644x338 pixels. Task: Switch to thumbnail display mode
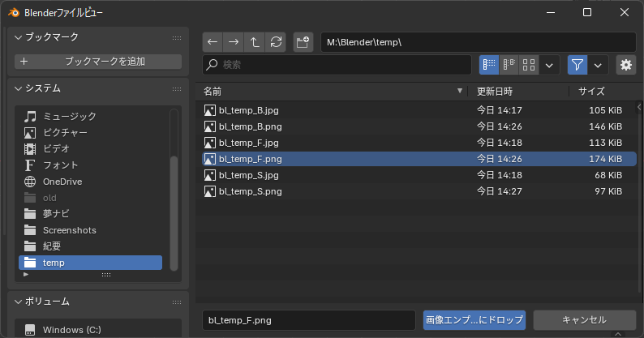tap(529, 65)
